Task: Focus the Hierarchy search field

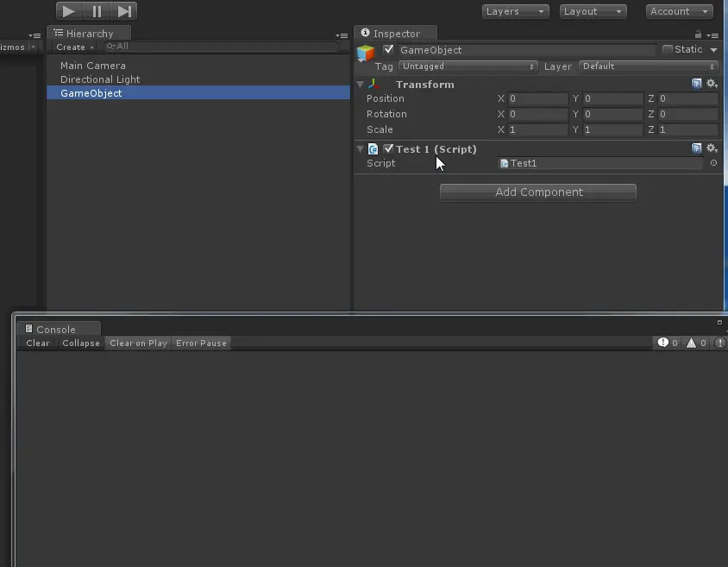Action: 221,47
